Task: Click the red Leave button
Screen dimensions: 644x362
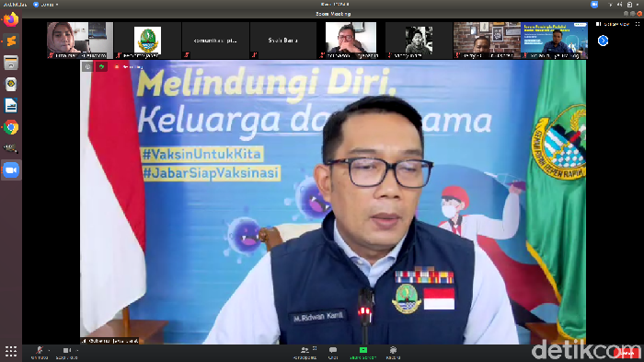Action: coord(627,353)
